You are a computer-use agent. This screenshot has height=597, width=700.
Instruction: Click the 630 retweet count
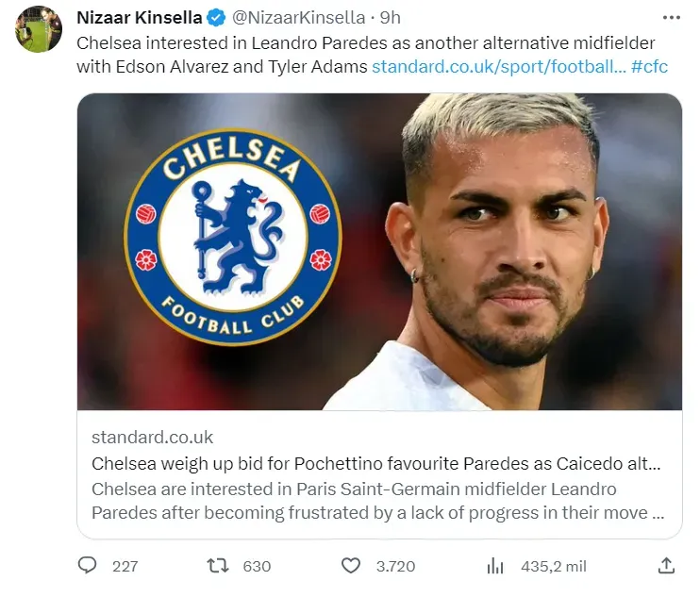click(x=257, y=566)
